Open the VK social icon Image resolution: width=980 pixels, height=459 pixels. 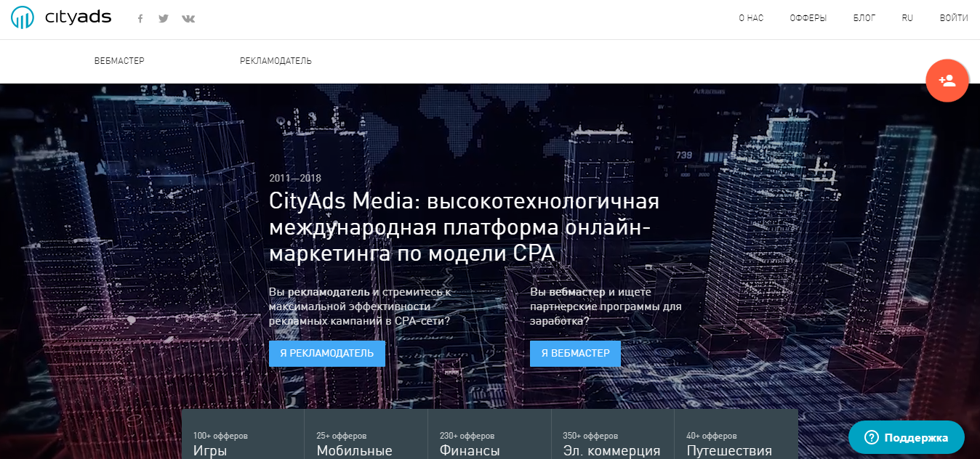point(188,17)
